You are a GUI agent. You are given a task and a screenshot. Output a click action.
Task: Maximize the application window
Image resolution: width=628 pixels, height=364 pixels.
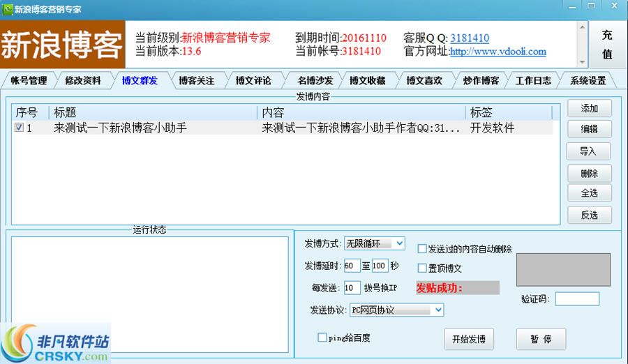(591, 6)
